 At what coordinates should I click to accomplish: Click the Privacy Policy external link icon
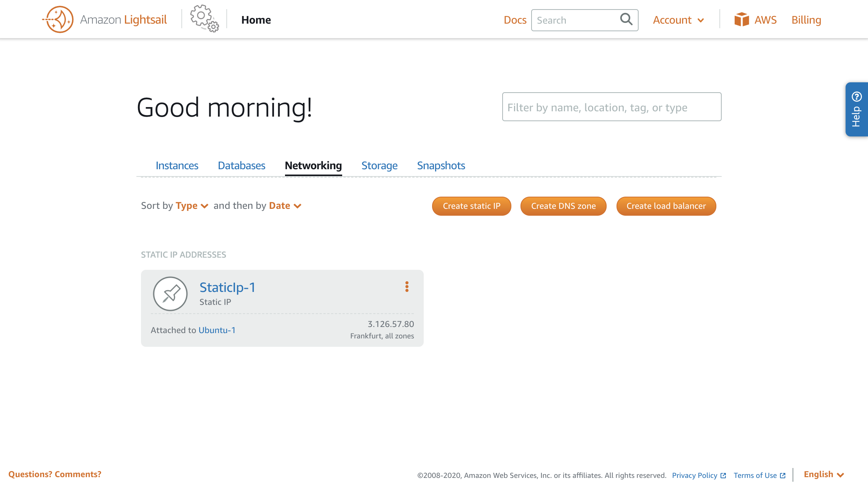pos(723,475)
